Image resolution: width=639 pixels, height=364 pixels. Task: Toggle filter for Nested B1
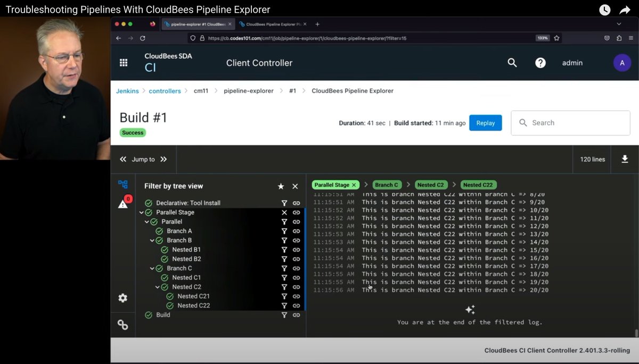pos(284,250)
